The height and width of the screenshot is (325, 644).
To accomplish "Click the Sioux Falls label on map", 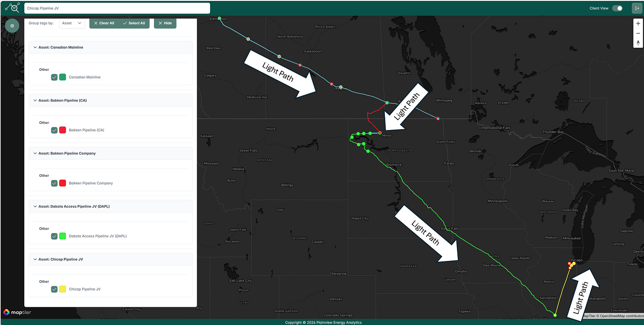I will coord(450,229).
